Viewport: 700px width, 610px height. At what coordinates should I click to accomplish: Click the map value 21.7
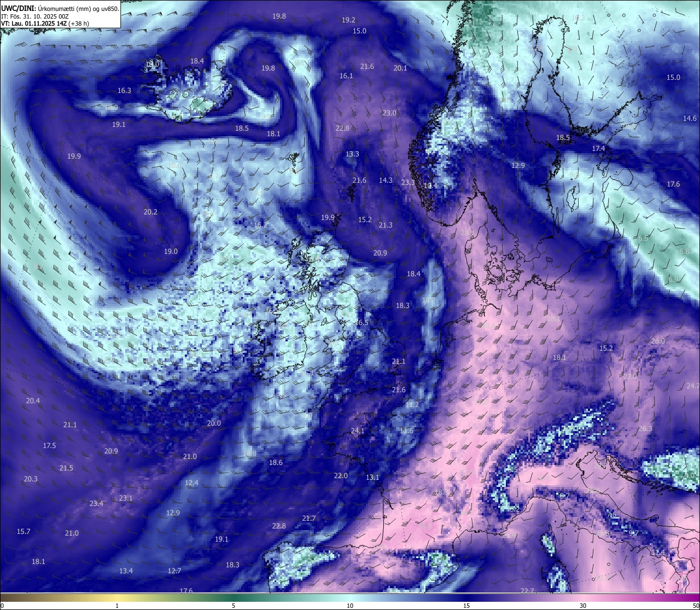point(309,518)
